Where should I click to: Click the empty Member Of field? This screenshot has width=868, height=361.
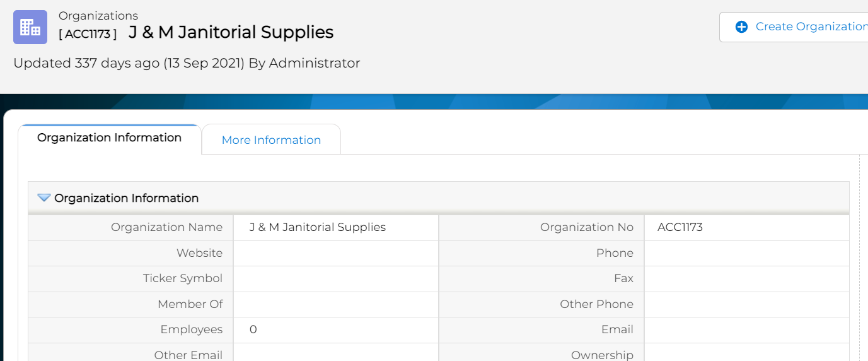pyautogui.click(x=335, y=304)
